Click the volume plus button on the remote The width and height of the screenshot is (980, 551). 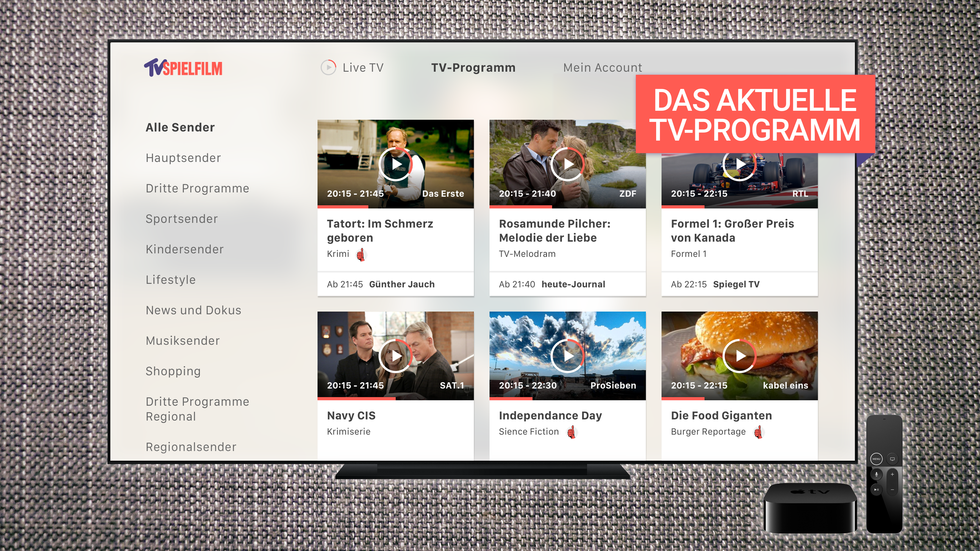coord(892,474)
